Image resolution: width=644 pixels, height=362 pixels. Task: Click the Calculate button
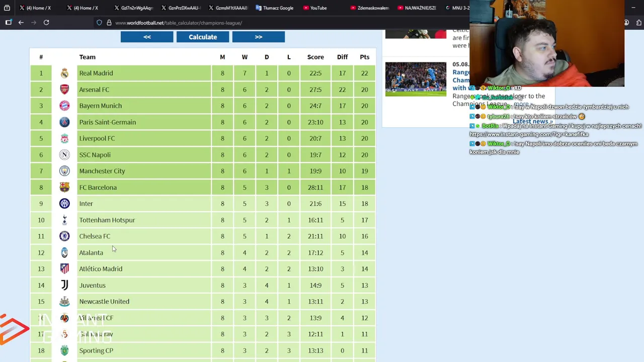tap(203, 37)
